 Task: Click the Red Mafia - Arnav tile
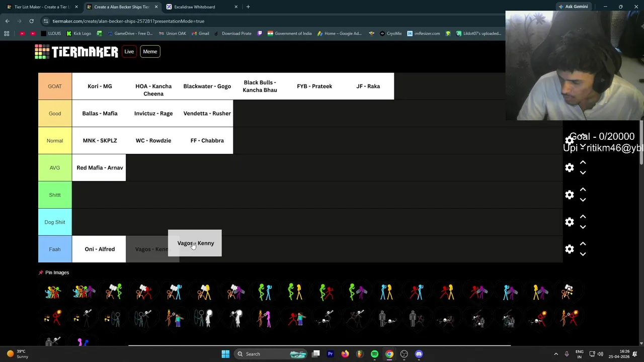pos(99,167)
